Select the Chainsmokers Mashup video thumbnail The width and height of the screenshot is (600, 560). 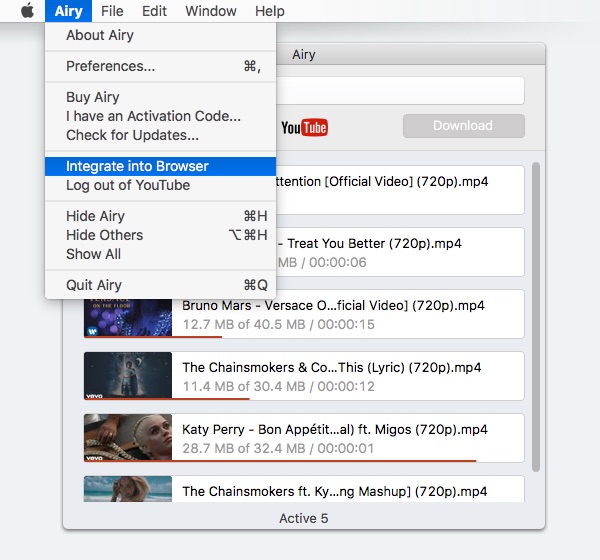(128, 488)
